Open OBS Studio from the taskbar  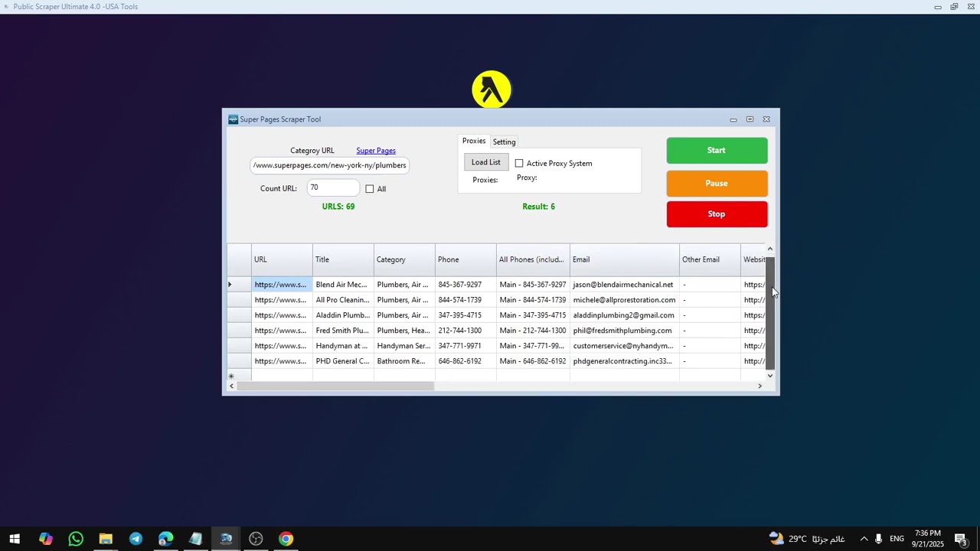(256, 539)
